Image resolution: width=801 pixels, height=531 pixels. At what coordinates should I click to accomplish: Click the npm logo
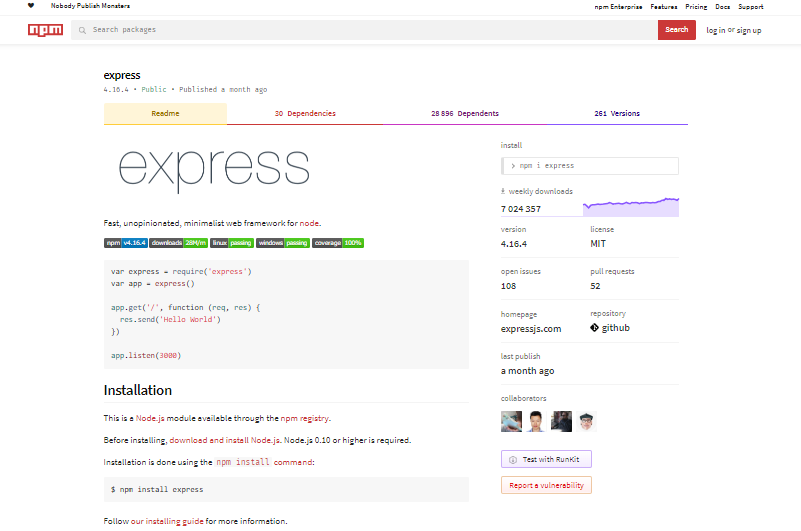45,30
